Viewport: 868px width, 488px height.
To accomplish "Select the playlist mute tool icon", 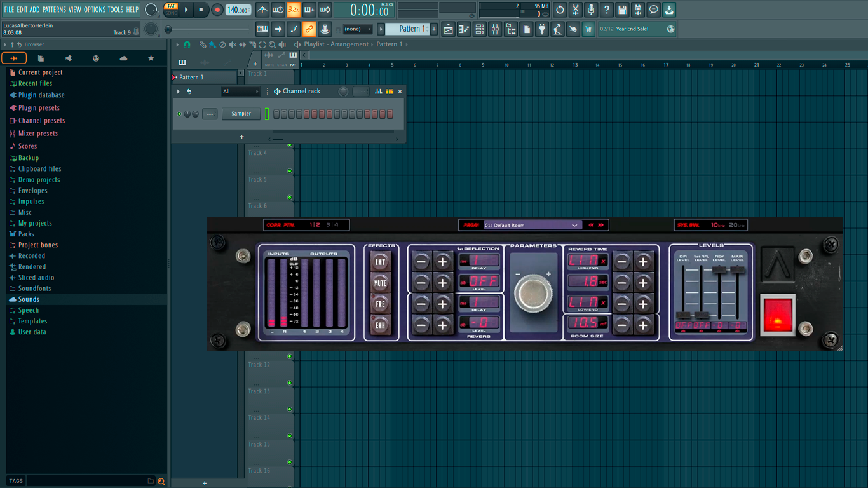I will click(233, 44).
